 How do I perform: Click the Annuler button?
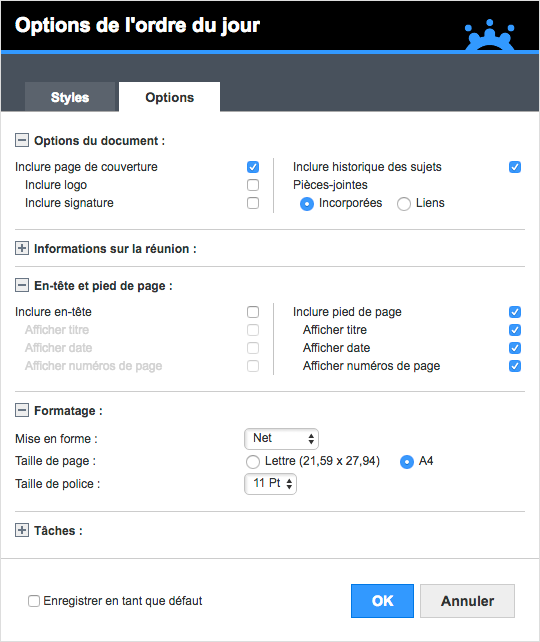(467, 601)
